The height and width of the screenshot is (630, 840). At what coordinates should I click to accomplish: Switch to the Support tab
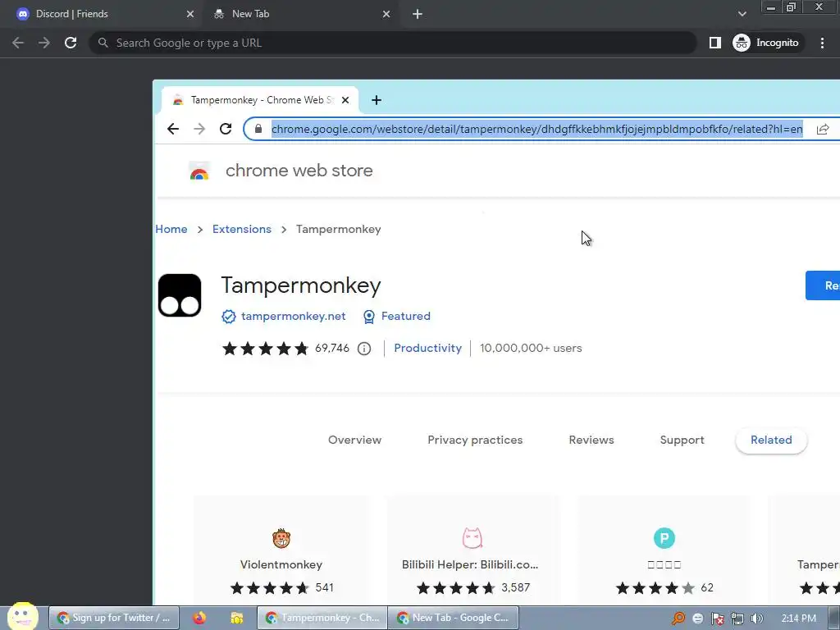click(682, 440)
